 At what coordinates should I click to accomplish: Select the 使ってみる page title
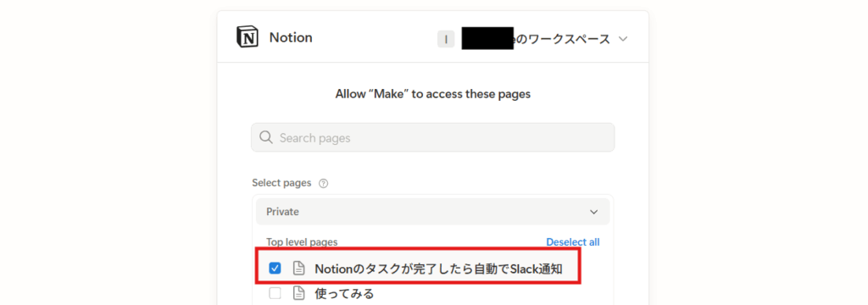[x=344, y=293]
